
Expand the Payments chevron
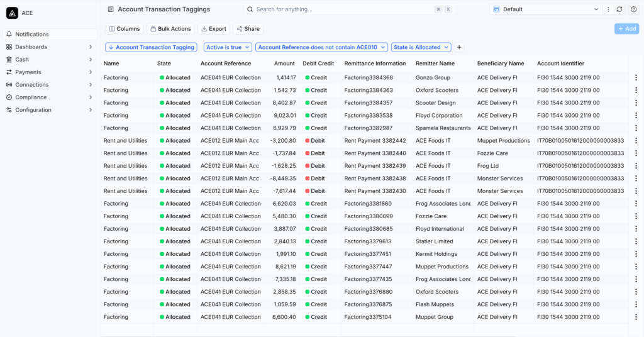(91, 72)
